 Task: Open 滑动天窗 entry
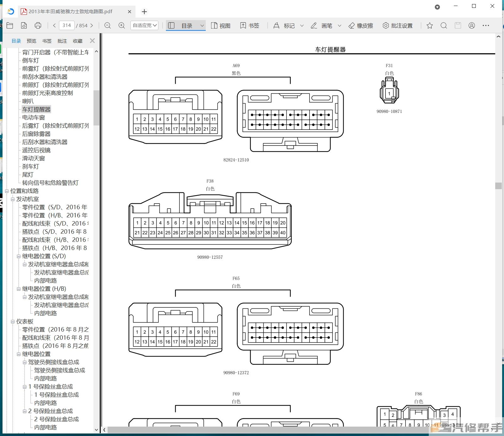[x=34, y=158]
